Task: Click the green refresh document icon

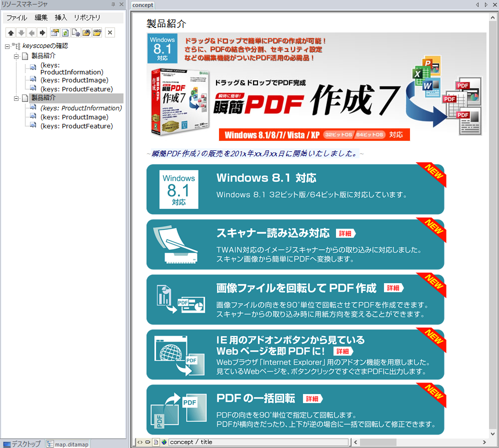Action: (x=65, y=33)
